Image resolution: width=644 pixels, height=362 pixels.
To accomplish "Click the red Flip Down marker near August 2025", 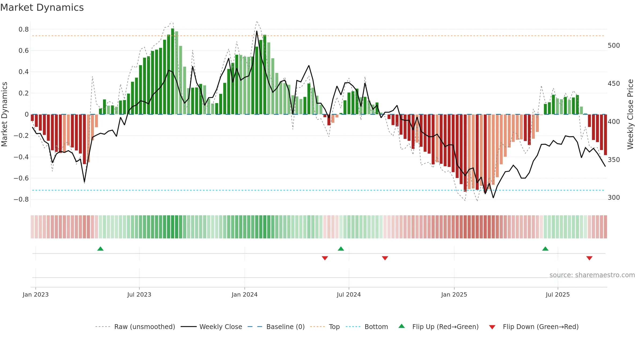I will pos(589,258).
